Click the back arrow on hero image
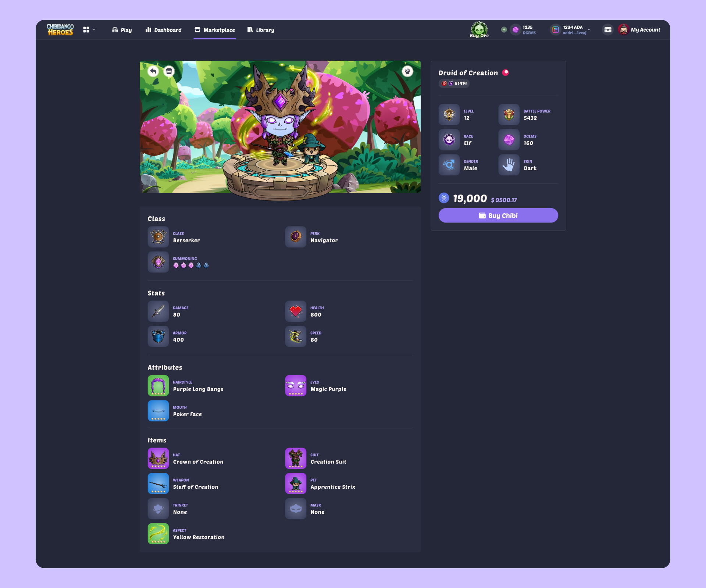This screenshot has width=706, height=588. [x=153, y=71]
